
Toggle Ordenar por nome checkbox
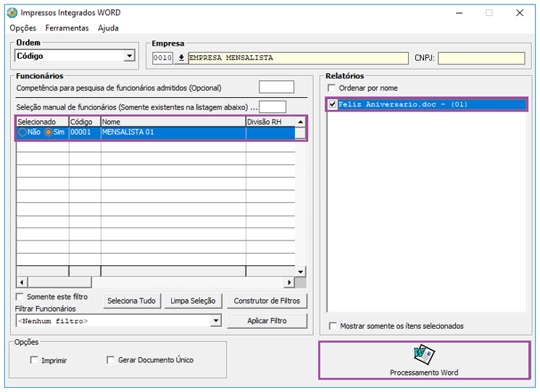click(x=332, y=88)
